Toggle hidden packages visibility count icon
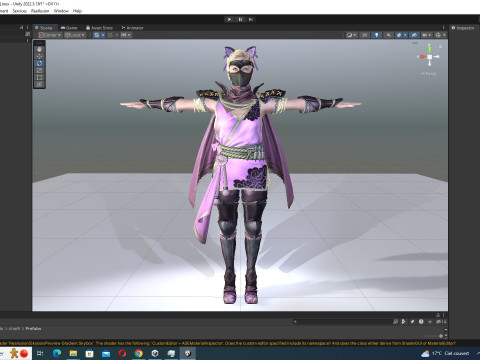The width and height of the screenshot is (480, 360). 441,322
